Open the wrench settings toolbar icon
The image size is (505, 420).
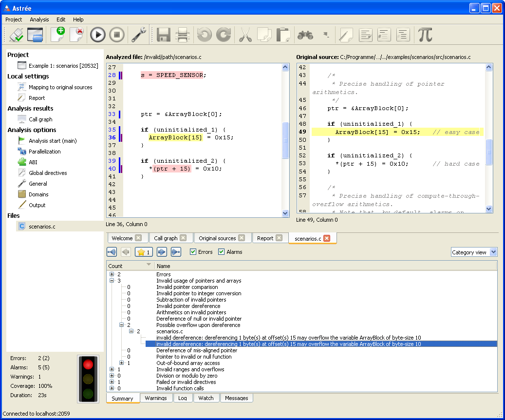(138, 35)
